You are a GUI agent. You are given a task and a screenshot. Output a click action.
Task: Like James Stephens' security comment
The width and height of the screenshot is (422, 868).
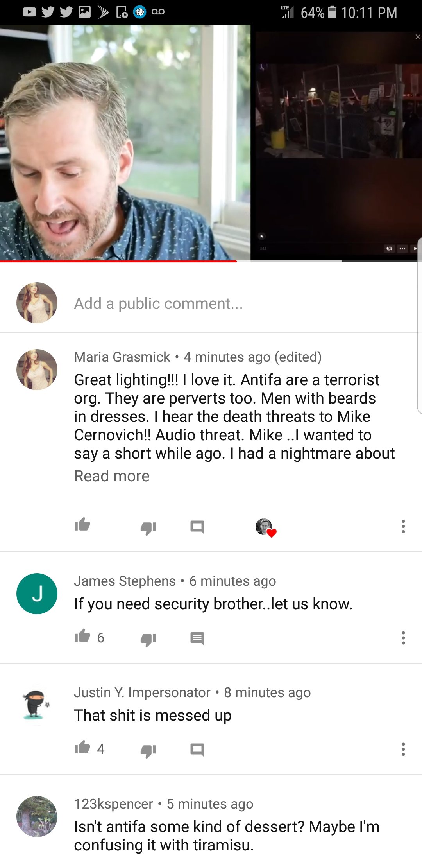[82, 636]
